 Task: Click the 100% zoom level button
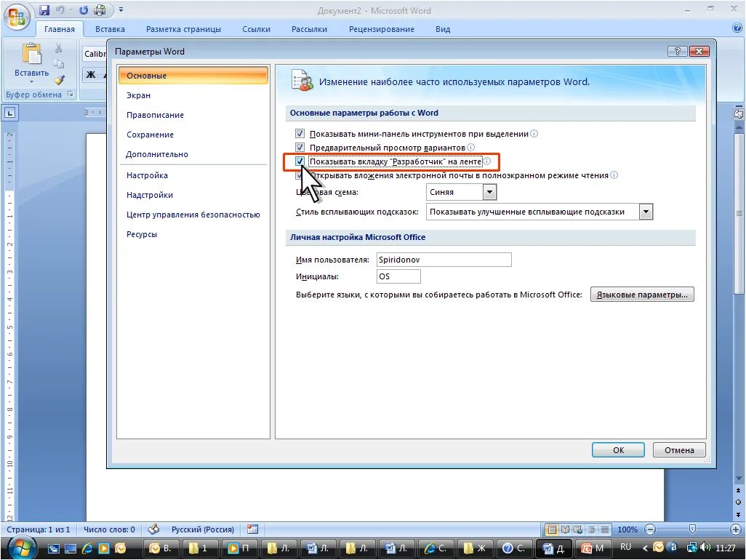627,529
